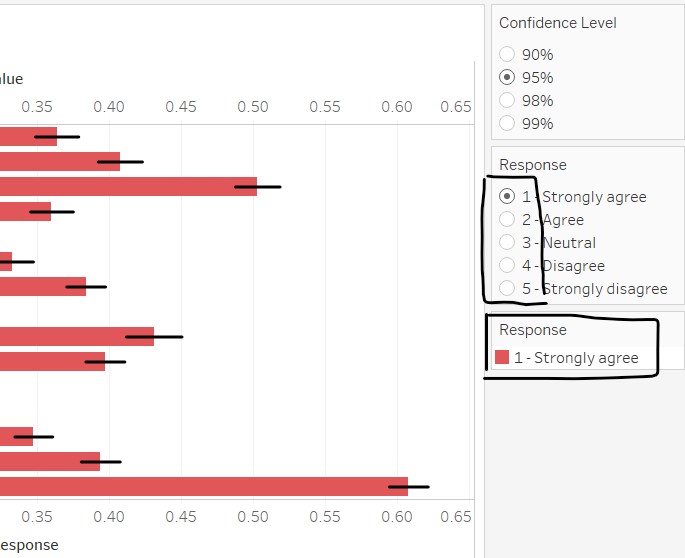Choose the '2 - Agree' response option
This screenshot has height=558, width=685.
(x=507, y=219)
